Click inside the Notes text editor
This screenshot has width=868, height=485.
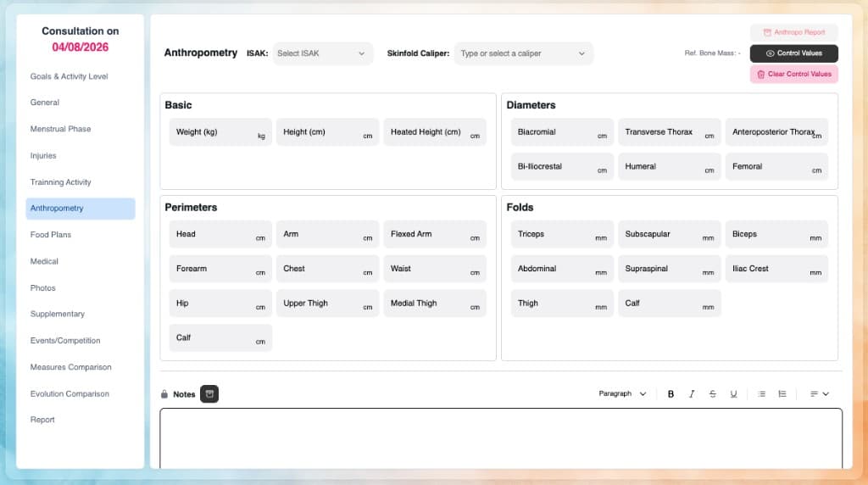point(501,438)
